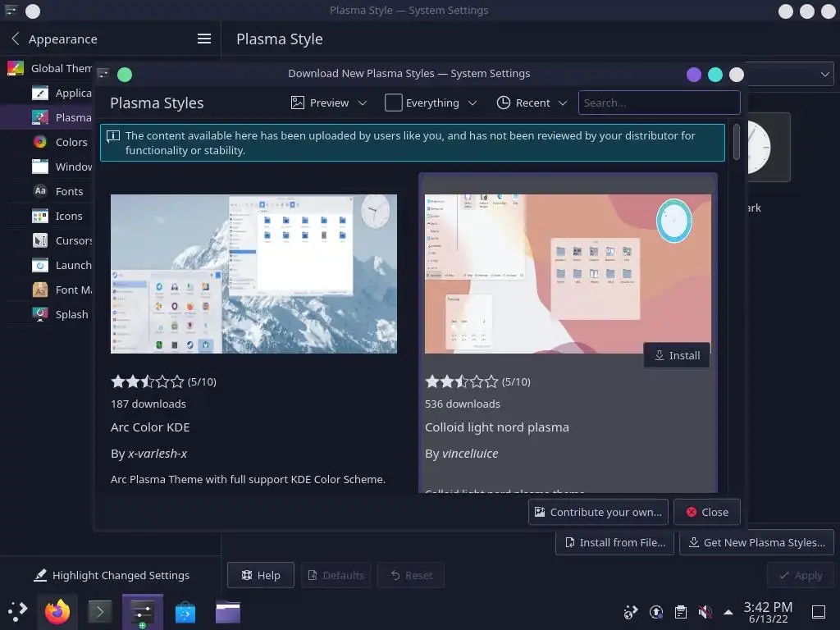This screenshot has height=630, width=840.
Task: Open the Arc Color KDE preview thumbnail
Action: point(254,274)
